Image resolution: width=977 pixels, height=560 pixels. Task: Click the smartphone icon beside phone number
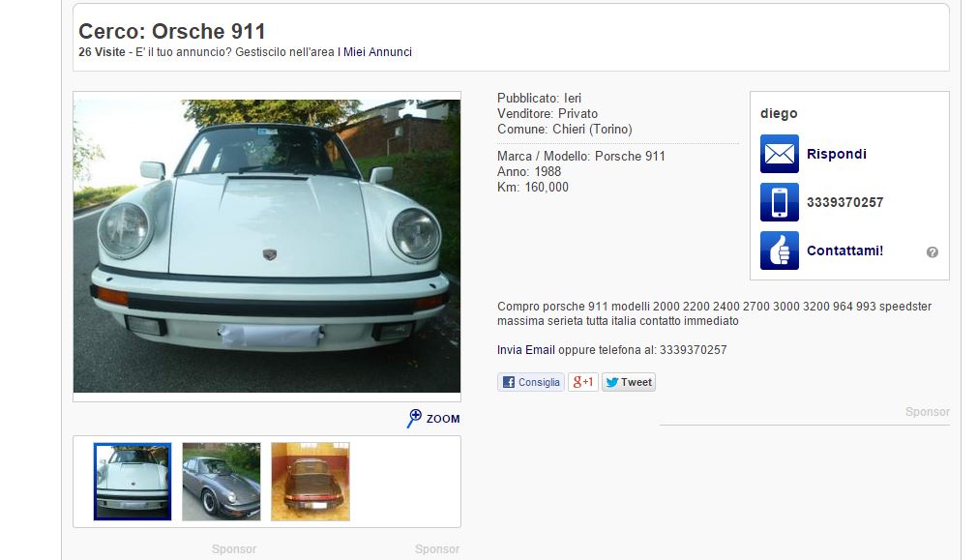(779, 202)
